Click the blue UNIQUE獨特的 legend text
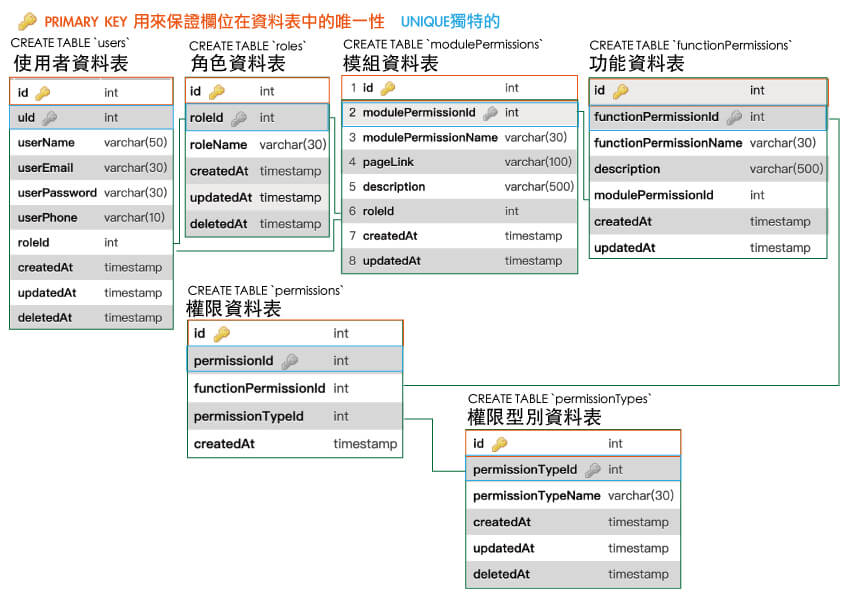 (450, 21)
